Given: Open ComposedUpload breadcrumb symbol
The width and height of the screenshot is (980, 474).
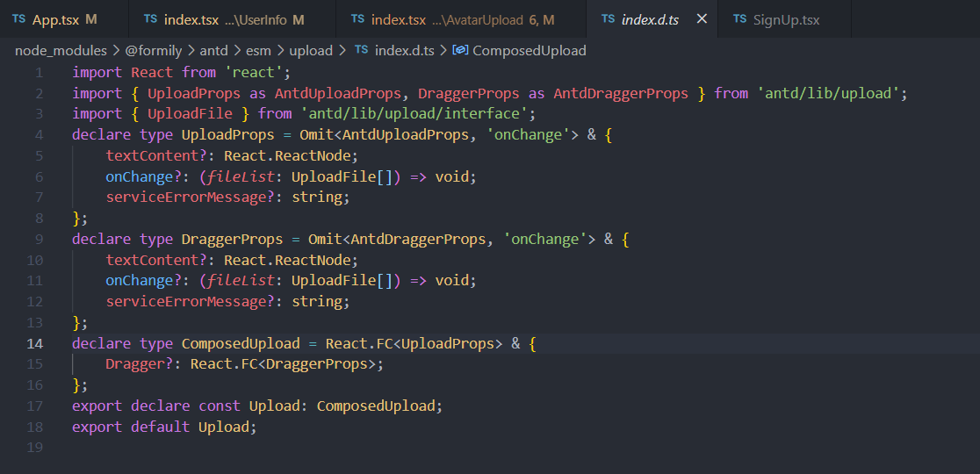Looking at the screenshot, I should (530, 51).
